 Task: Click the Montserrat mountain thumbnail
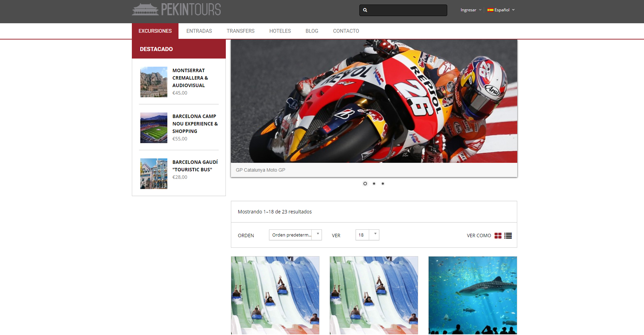click(154, 82)
